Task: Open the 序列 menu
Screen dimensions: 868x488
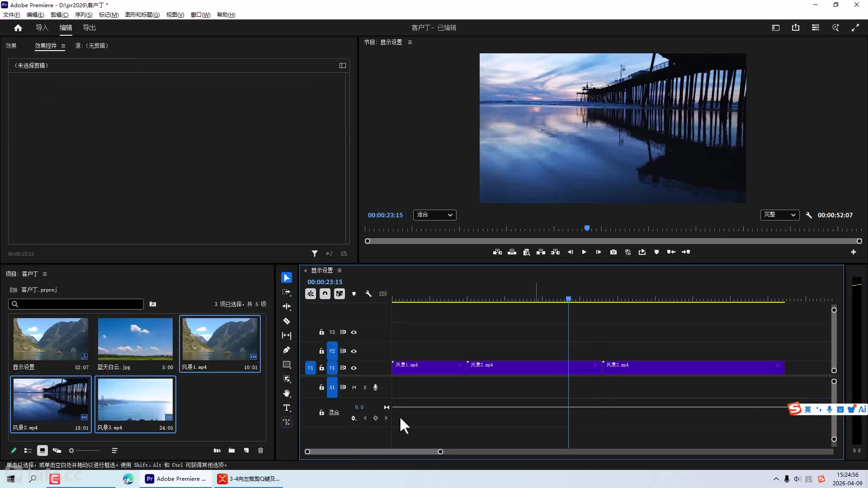Action: click(x=84, y=14)
